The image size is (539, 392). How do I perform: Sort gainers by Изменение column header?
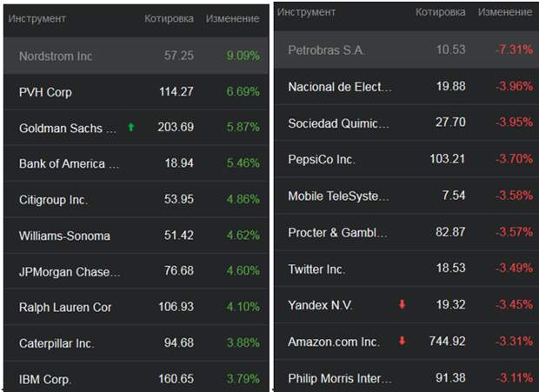232,18
